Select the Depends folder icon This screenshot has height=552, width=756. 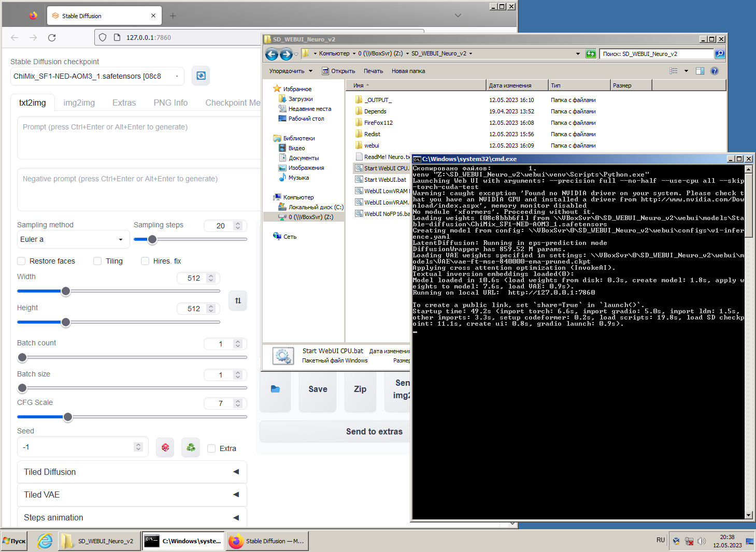point(359,111)
